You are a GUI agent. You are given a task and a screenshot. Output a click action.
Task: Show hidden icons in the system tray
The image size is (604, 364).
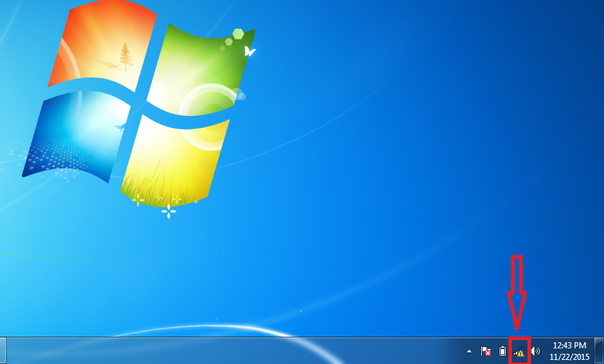point(469,351)
